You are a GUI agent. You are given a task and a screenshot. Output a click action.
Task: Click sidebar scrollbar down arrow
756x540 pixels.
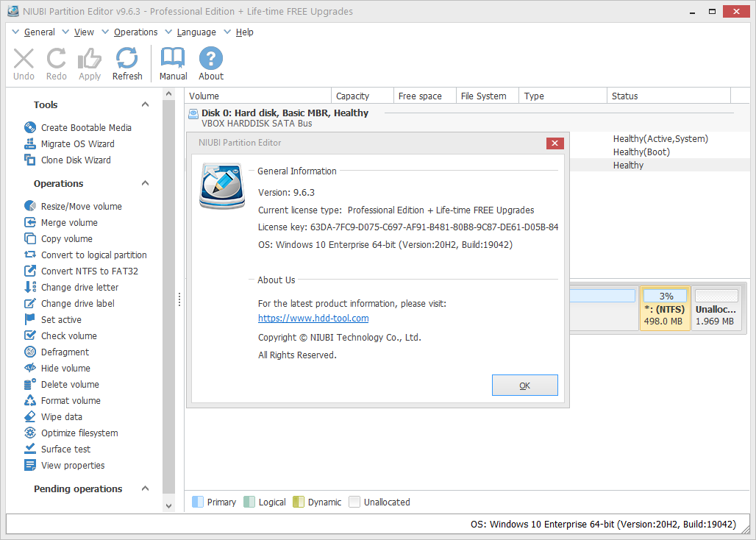[168, 505]
